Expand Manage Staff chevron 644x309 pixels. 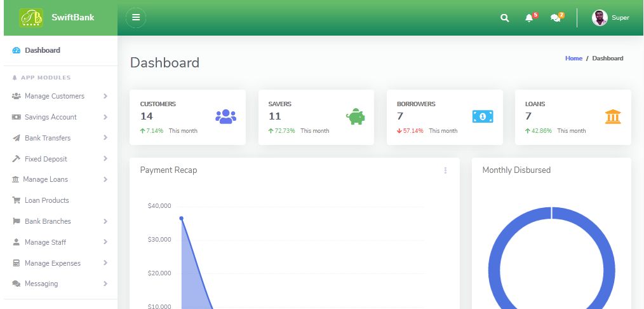[x=105, y=242]
